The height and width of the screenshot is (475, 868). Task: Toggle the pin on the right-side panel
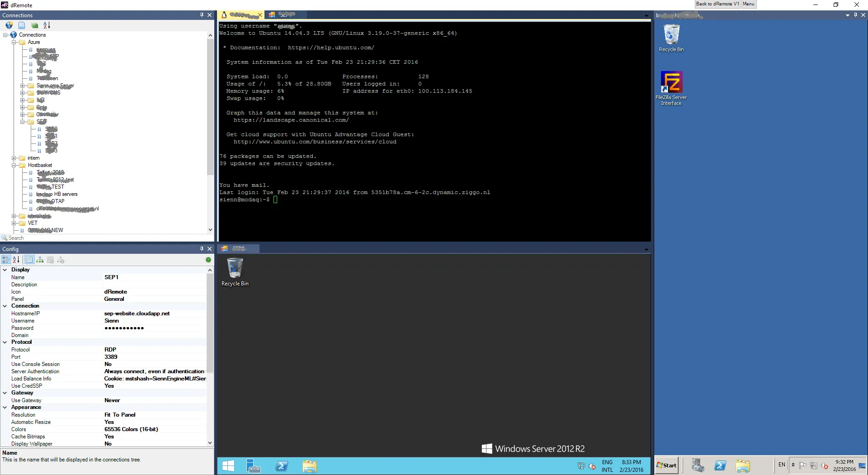click(855, 15)
